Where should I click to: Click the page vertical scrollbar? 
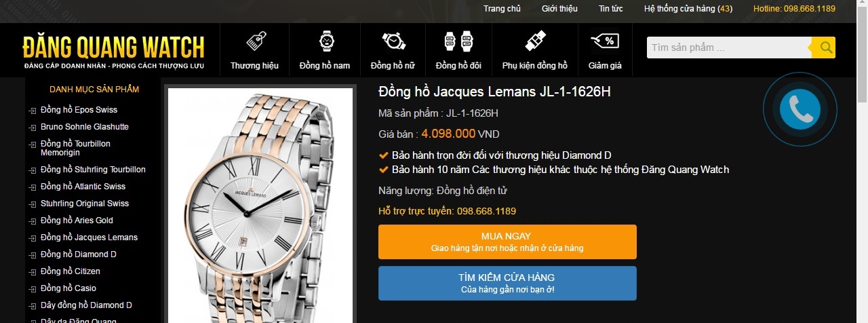coord(862,161)
